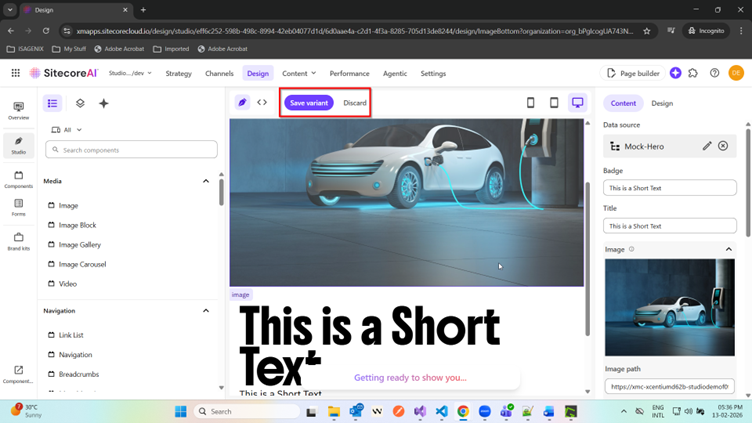Click the Search components field
The width and height of the screenshot is (752, 423).
tap(131, 150)
